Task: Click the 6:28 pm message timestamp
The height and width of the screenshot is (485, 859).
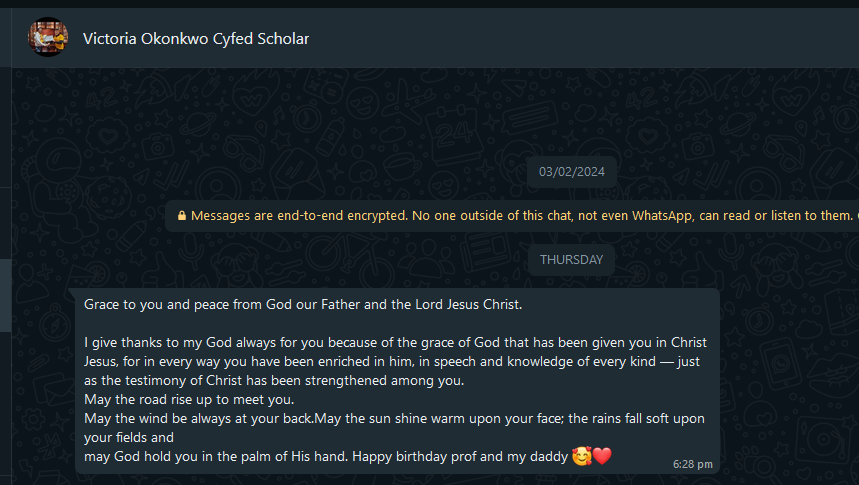Action: tap(692, 464)
